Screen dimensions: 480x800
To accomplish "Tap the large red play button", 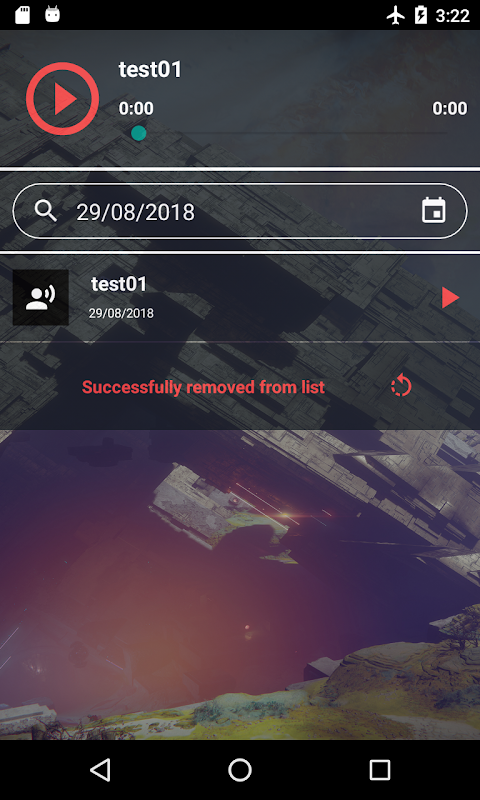I will pos(62,98).
